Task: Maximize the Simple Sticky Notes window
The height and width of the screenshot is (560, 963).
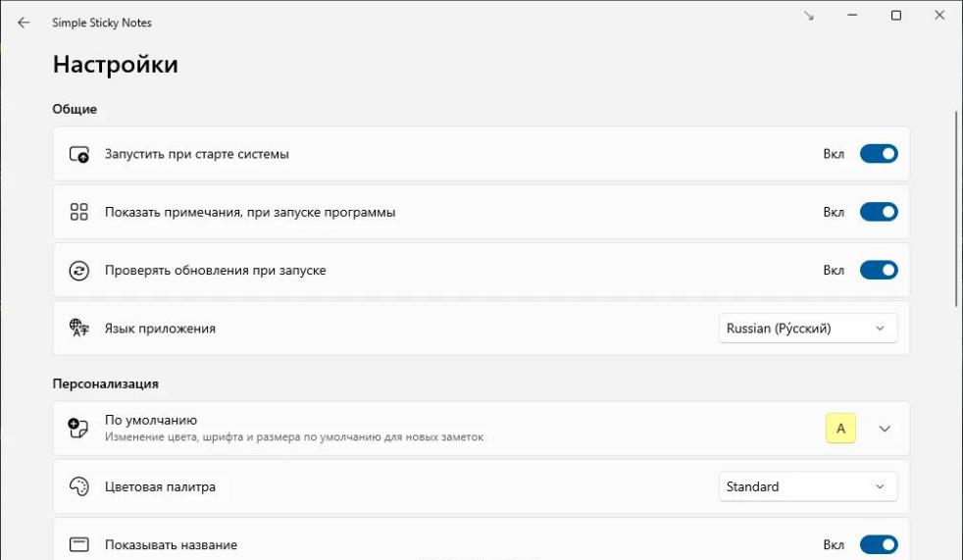Action: pos(896,16)
